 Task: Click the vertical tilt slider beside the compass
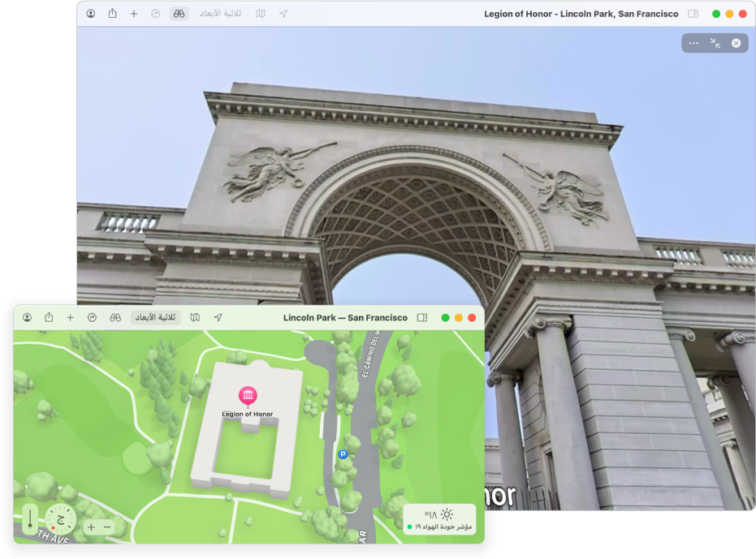[x=31, y=519]
